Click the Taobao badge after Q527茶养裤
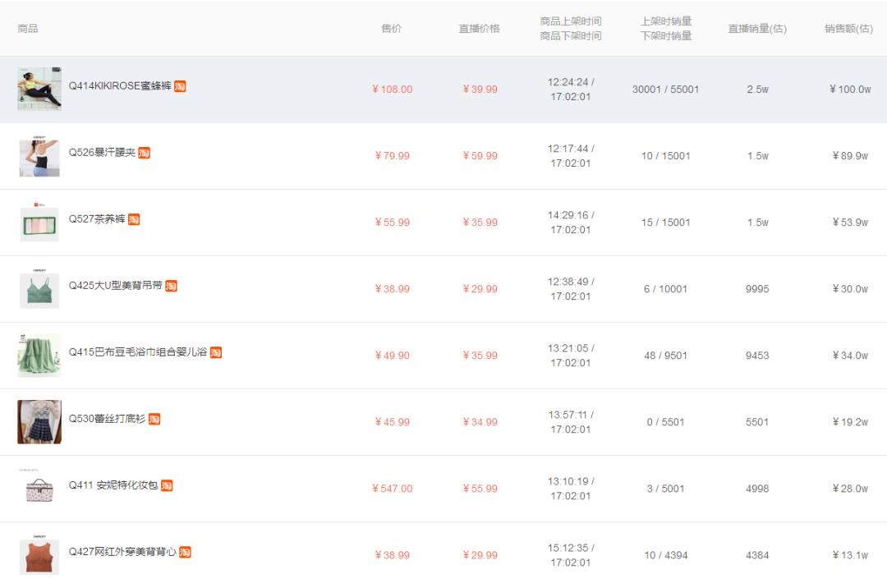 click(x=134, y=219)
